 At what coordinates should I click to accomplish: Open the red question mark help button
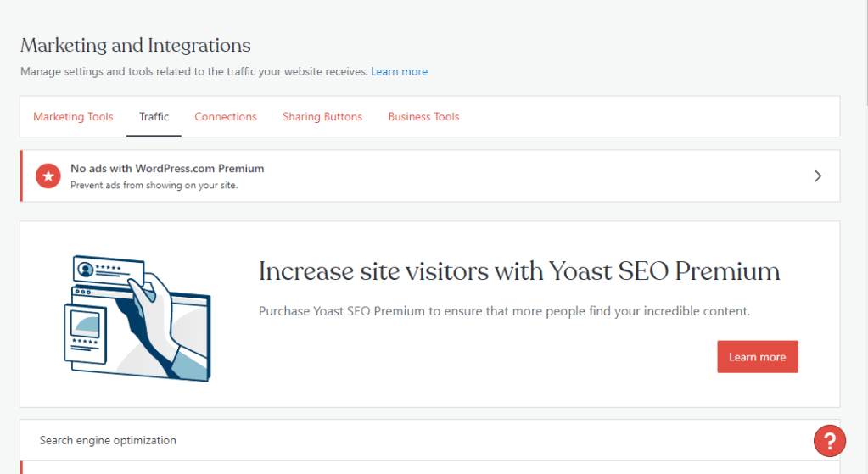tap(830, 440)
